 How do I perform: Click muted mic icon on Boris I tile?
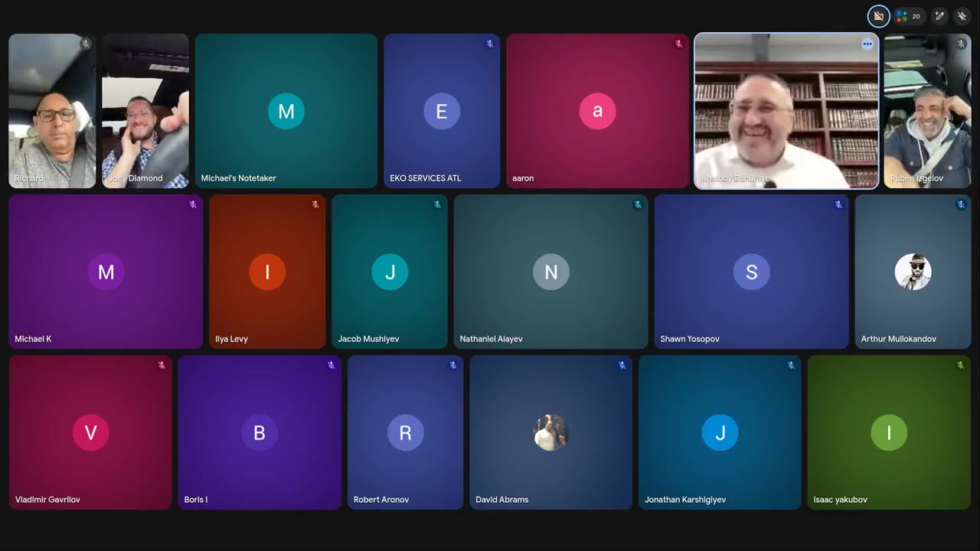[331, 366]
